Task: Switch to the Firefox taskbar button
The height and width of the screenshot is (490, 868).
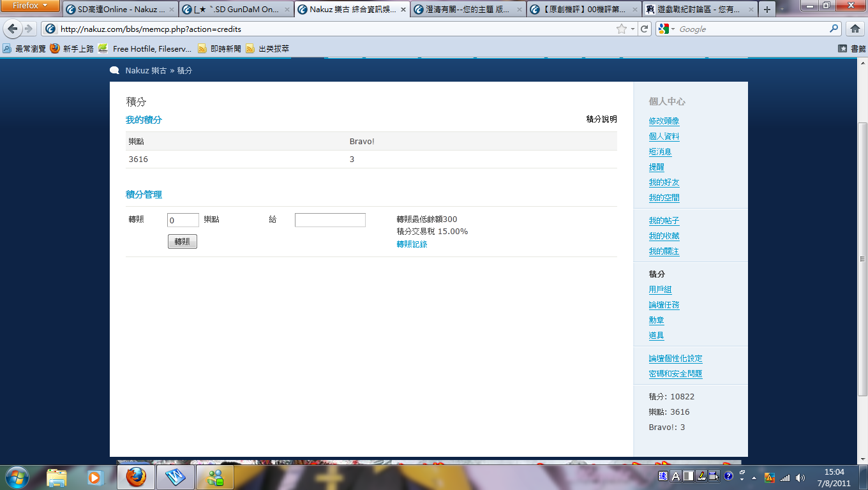Action: tap(136, 477)
